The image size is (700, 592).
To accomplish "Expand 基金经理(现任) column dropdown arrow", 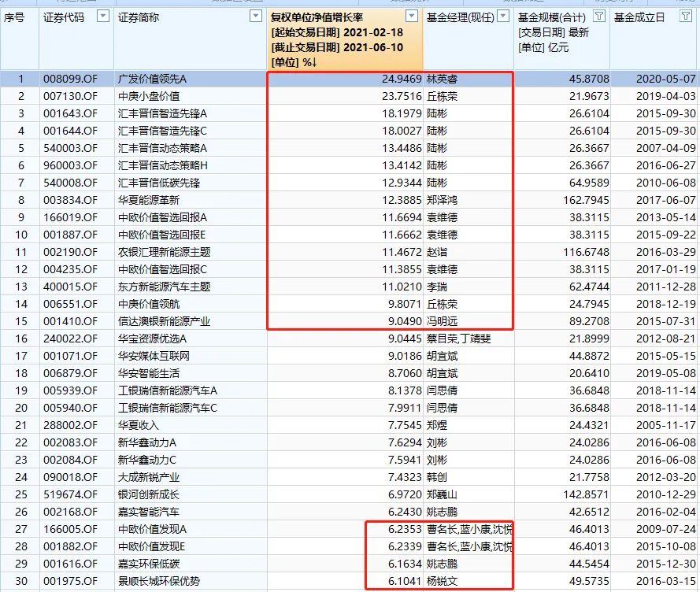I will [504, 17].
